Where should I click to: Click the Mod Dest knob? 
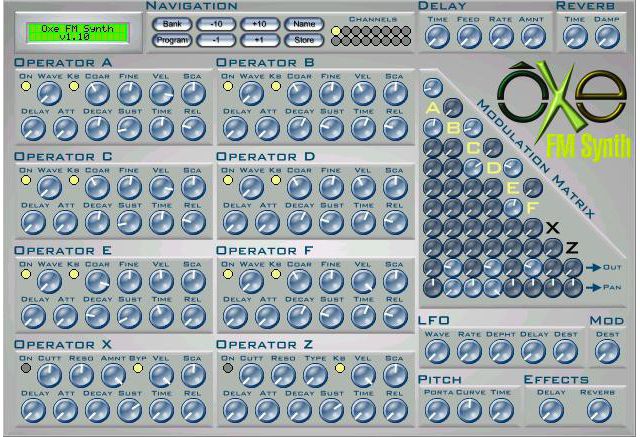[x=607, y=351]
